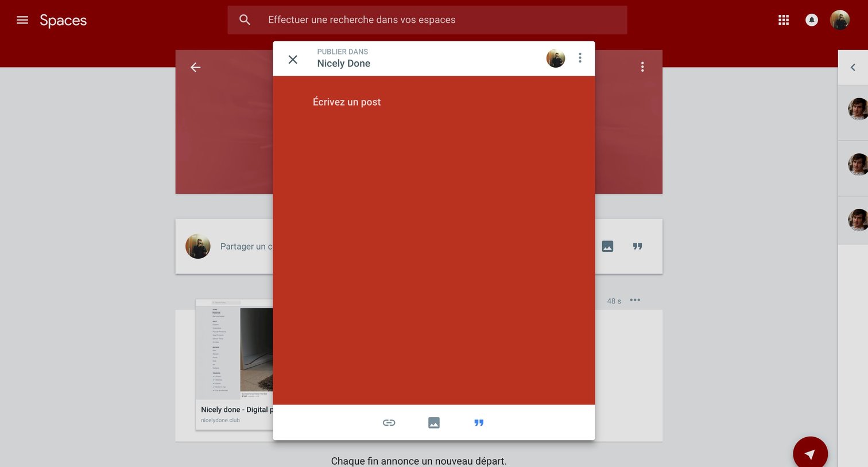This screenshot has width=868, height=467.
Task: Add a quote in composer toolbar
Action: click(479, 423)
